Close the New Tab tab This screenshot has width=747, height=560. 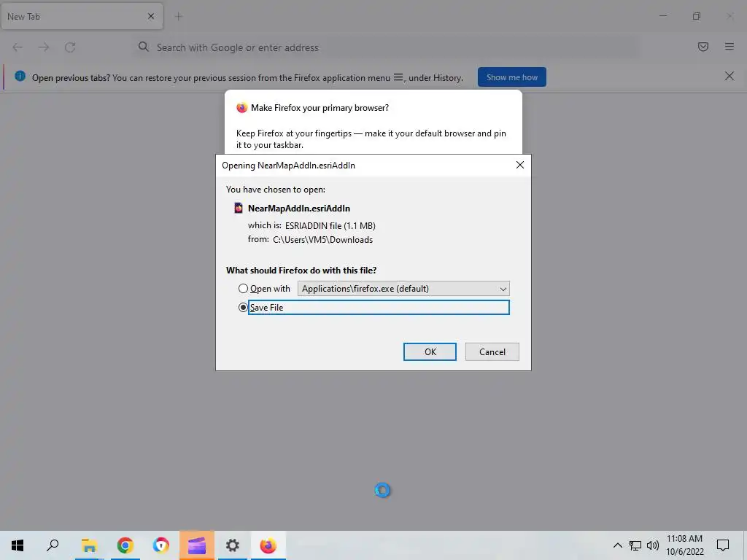(150, 16)
